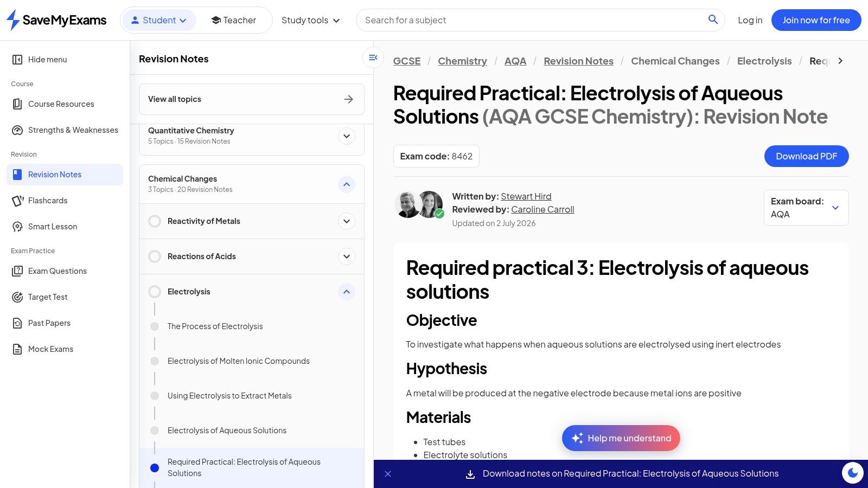Click the Hide menu sidebar icon
The image size is (868, 488).
point(17,60)
